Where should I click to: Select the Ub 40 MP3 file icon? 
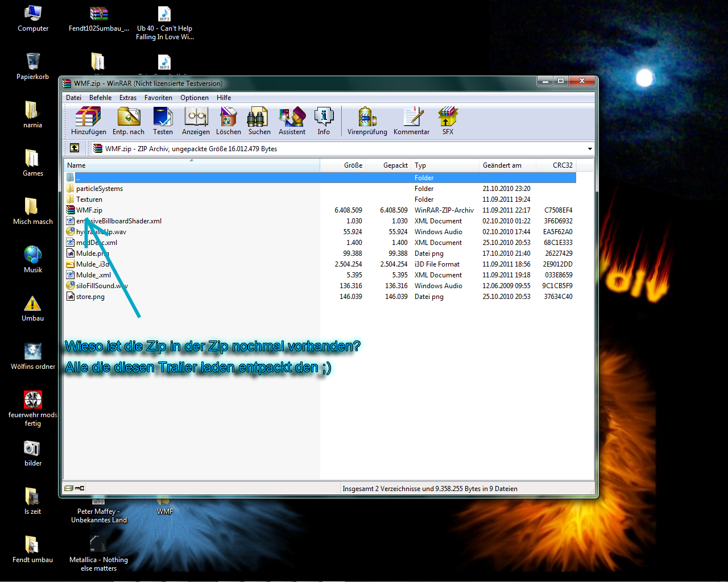pyautogui.click(x=165, y=23)
